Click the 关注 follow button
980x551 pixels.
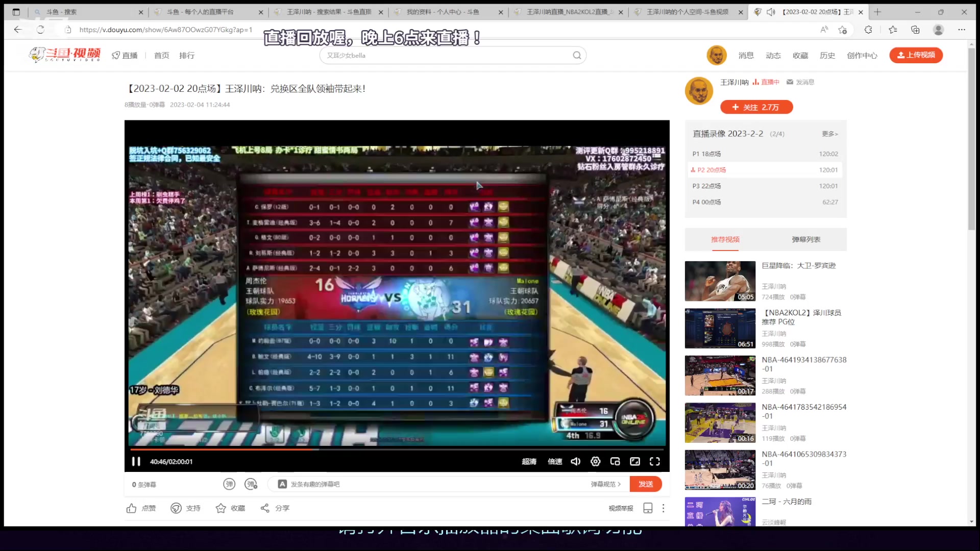coord(756,107)
